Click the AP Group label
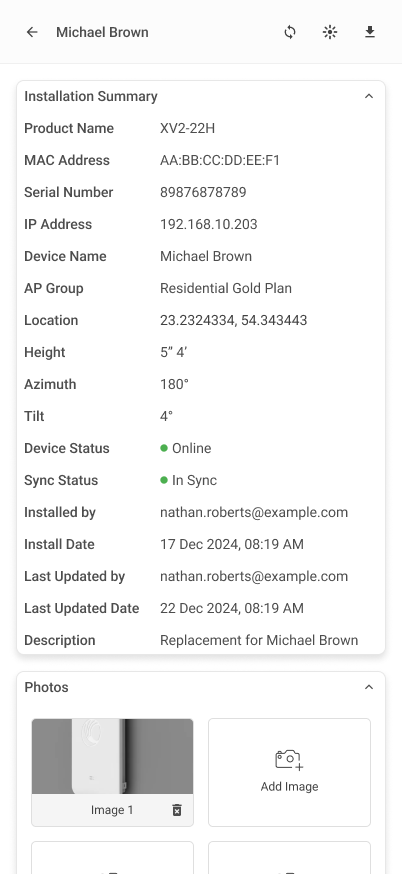 [x=54, y=289]
